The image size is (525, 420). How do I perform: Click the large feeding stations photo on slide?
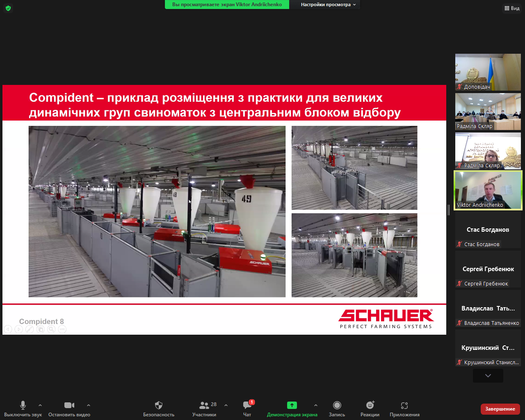(x=157, y=212)
